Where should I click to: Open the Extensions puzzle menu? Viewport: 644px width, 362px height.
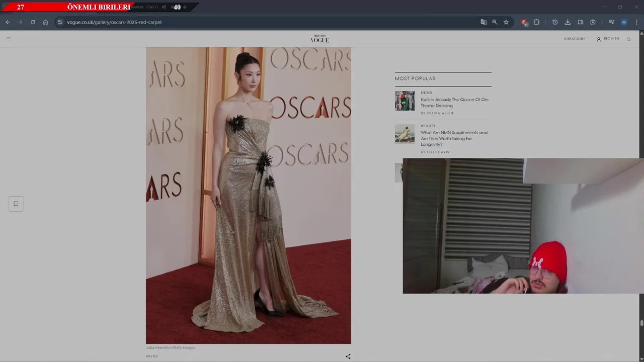coord(536,22)
